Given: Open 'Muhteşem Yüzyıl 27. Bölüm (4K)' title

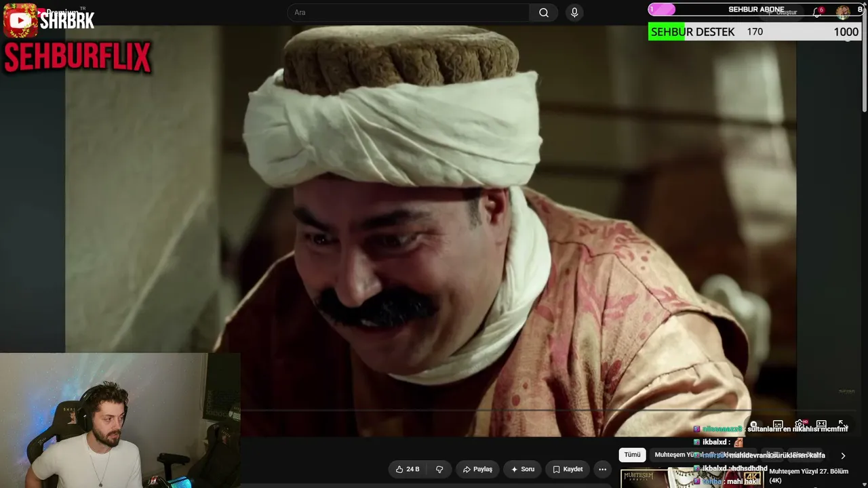Looking at the screenshot, I should 808,476.
